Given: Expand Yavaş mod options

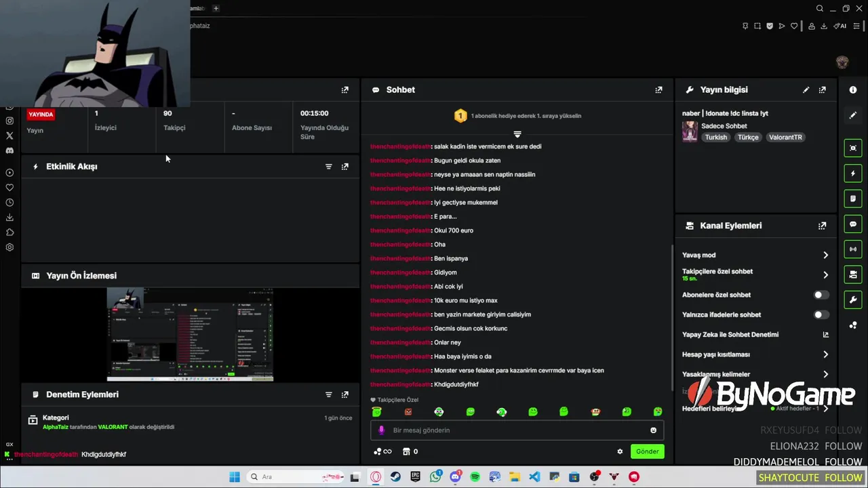Looking at the screenshot, I should coord(825,256).
